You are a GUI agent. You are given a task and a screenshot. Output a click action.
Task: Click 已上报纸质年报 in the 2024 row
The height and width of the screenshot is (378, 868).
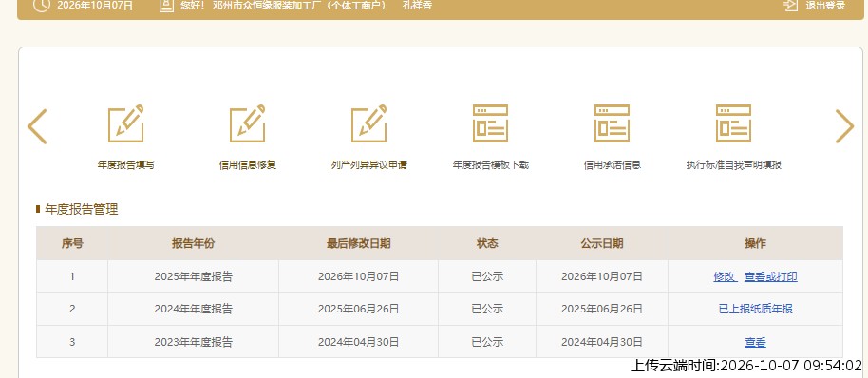(x=755, y=309)
